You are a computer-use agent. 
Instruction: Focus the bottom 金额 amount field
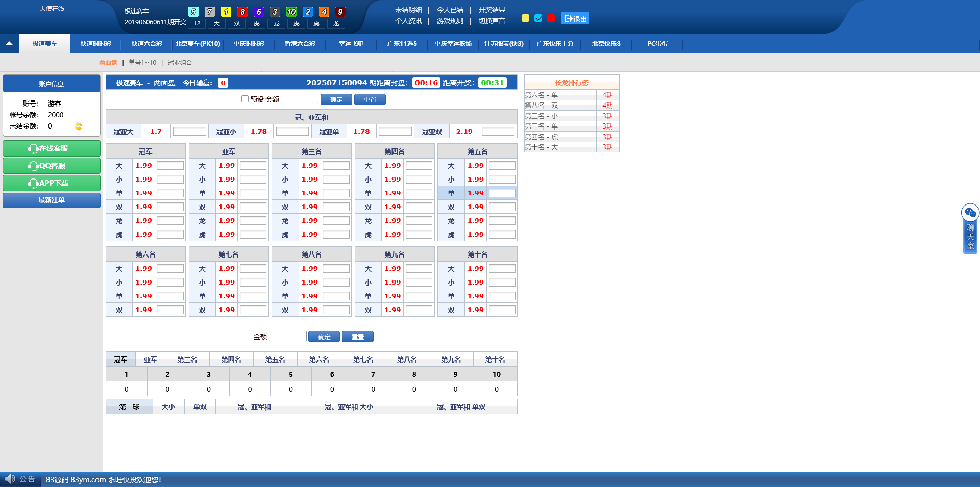click(288, 336)
